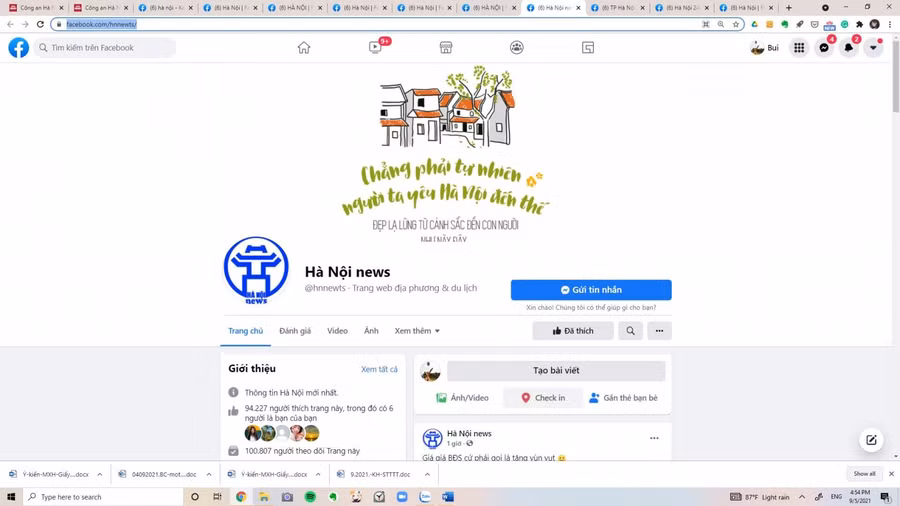The width and height of the screenshot is (900, 506).
Task: Open the page's three-dot options menu
Action: click(x=660, y=330)
